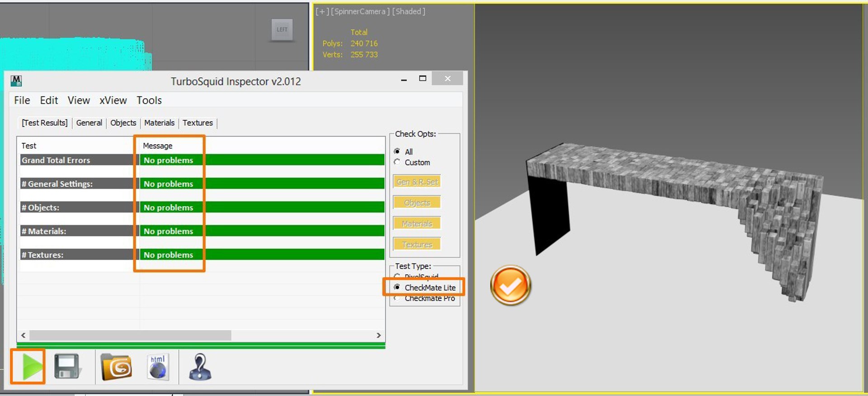
Task: Select the # Textures: test row
Action: tap(203, 255)
